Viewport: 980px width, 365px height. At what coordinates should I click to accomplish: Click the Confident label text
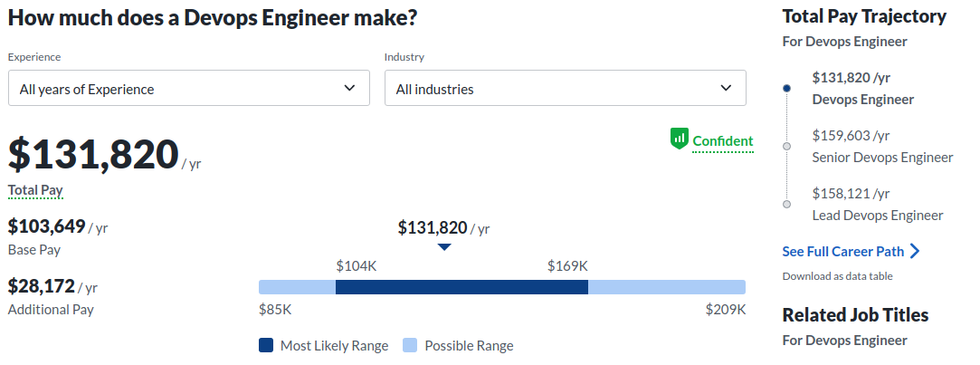723,141
